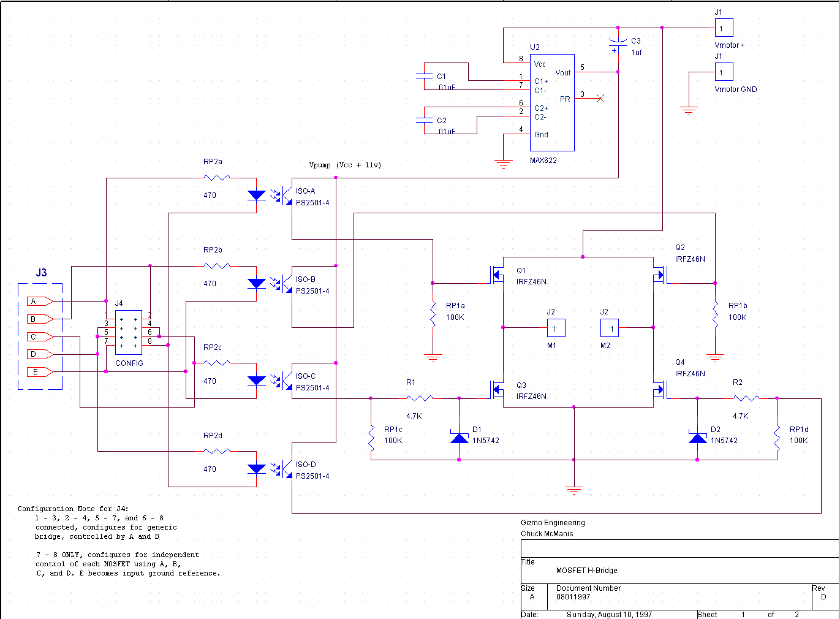Select the ISO-D optocoupler LED symbol
The height and width of the screenshot is (619, 840).
pyautogui.click(x=257, y=469)
